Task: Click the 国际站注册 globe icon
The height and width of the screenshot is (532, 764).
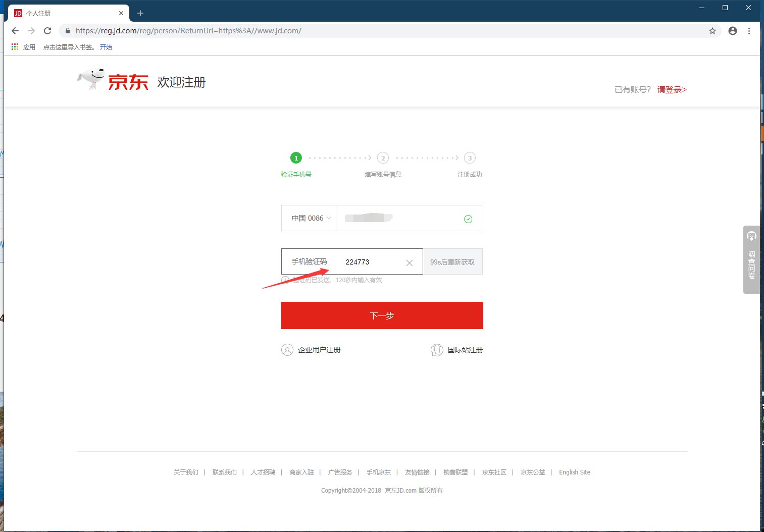Action: tap(436, 349)
